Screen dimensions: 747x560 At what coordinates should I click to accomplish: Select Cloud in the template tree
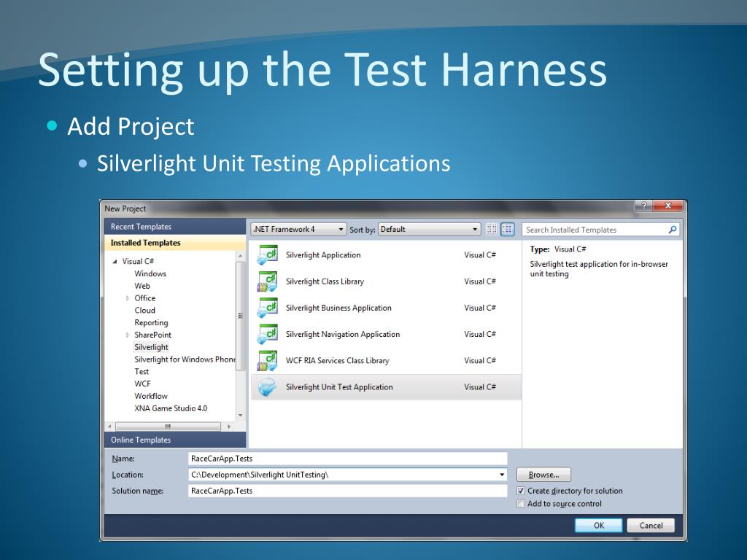[145, 311]
